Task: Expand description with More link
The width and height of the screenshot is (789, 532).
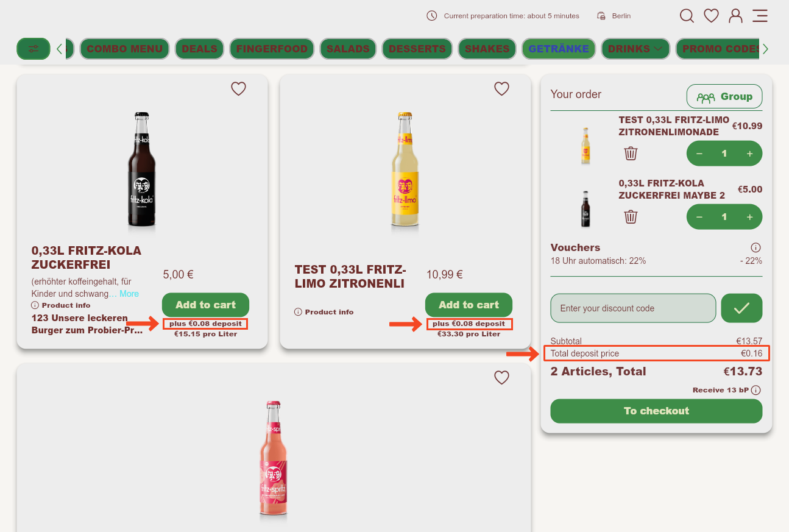Action: 129,294
